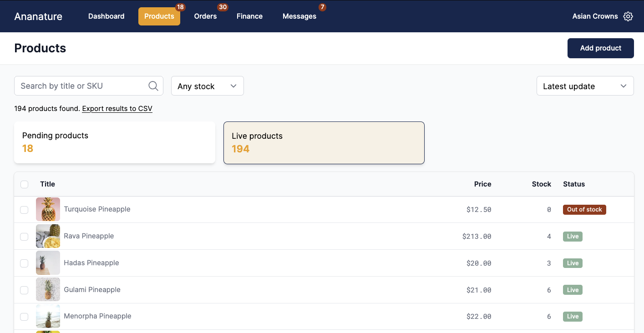Select the Pending products card
The height and width of the screenshot is (333, 644).
coord(115,142)
